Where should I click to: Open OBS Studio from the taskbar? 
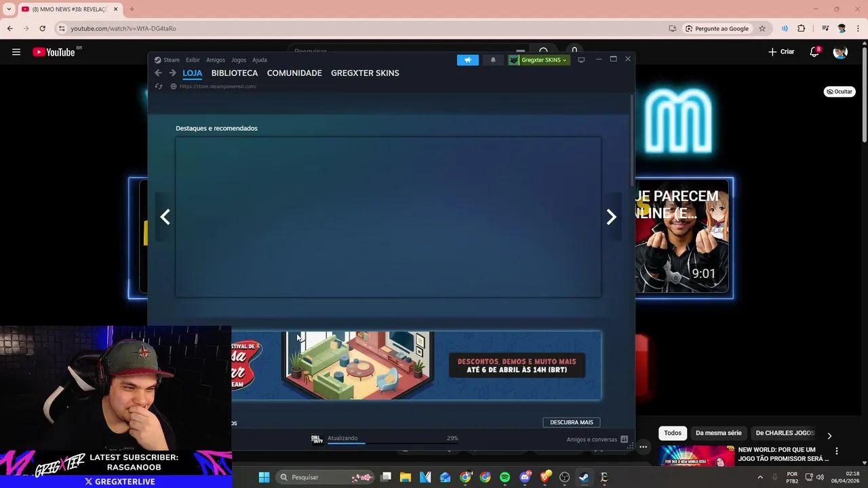564,477
